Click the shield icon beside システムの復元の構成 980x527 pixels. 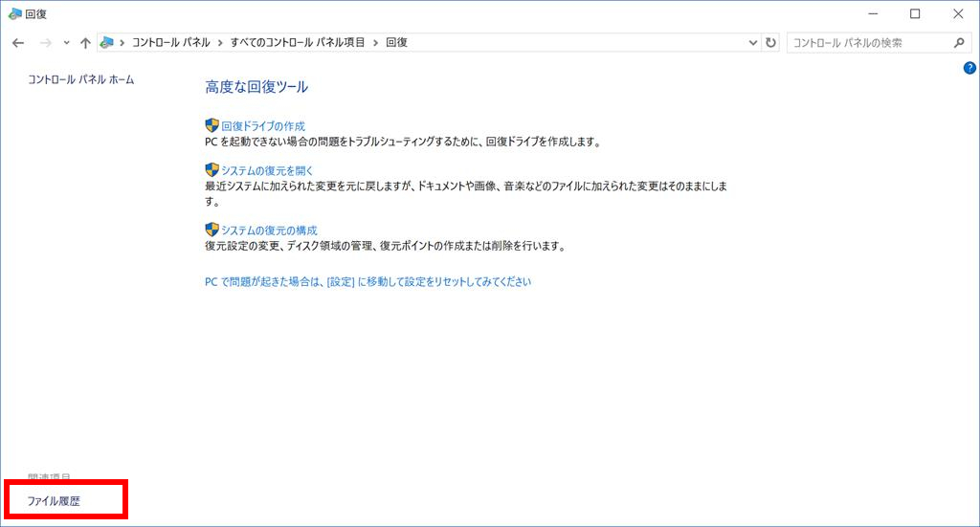click(212, 230)
